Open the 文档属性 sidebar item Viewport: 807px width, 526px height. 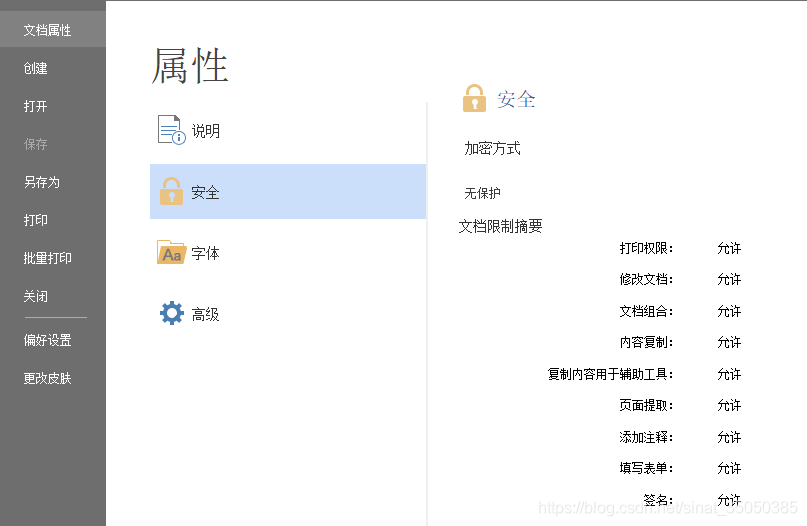pyautogui.click(x=52, y=30)
